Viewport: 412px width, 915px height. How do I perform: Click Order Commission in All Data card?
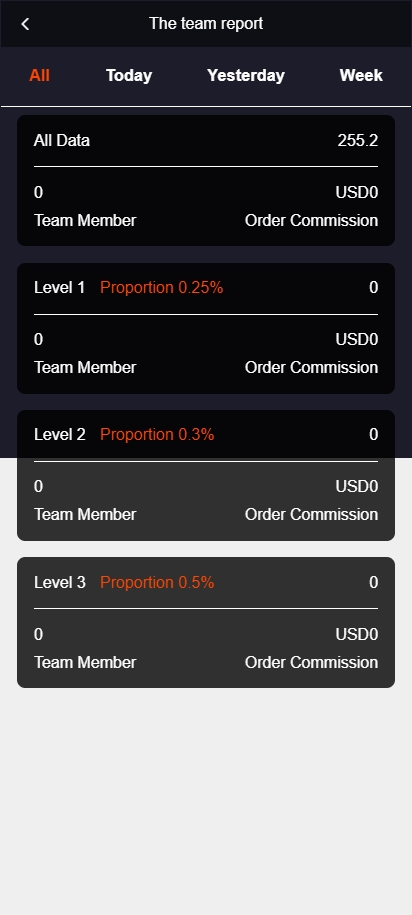click(x=312, y=221)
